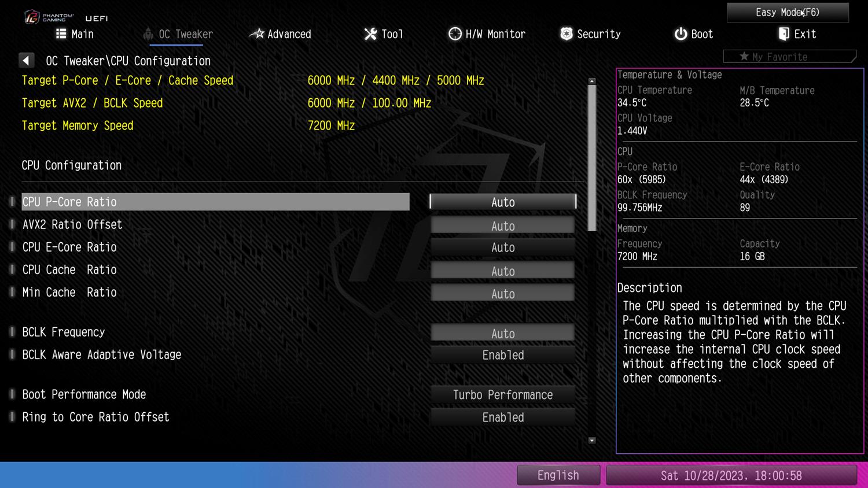
Task: Toggle Ring to Core Ratio Offset setting
Action: (x=502, y=417)
